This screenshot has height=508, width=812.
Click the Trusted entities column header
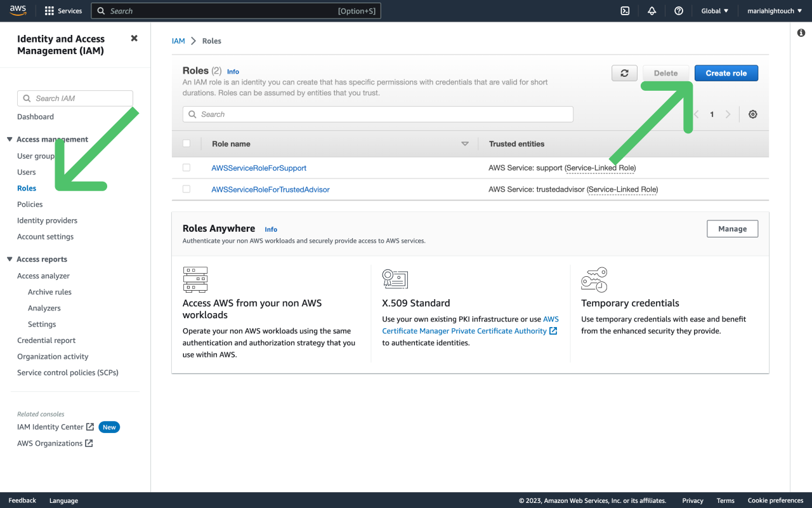pos(516,144)
